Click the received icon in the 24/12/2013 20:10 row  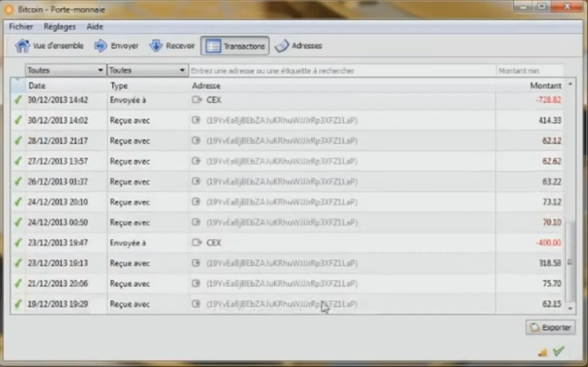pyautogui.click(x=196, y=202)
